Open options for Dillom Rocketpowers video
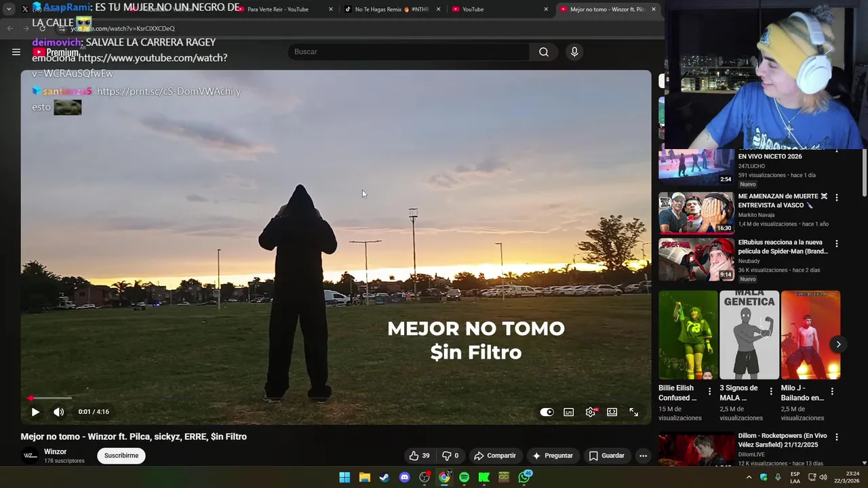Image resolution: width=868 pixels, height=488 pixels. (836, 437)
